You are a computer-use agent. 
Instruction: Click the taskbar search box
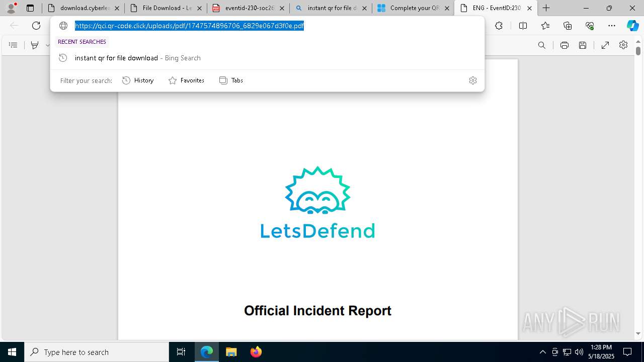[97, 352]
